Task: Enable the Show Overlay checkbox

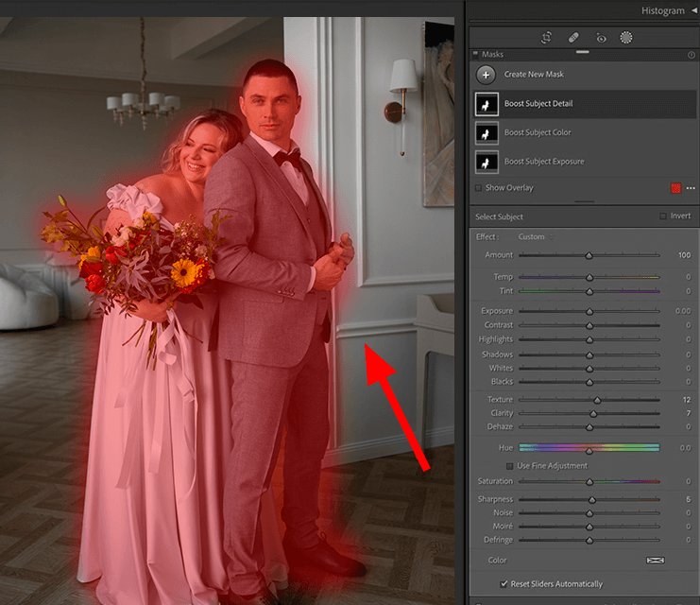Action: (x=479, y=188)
